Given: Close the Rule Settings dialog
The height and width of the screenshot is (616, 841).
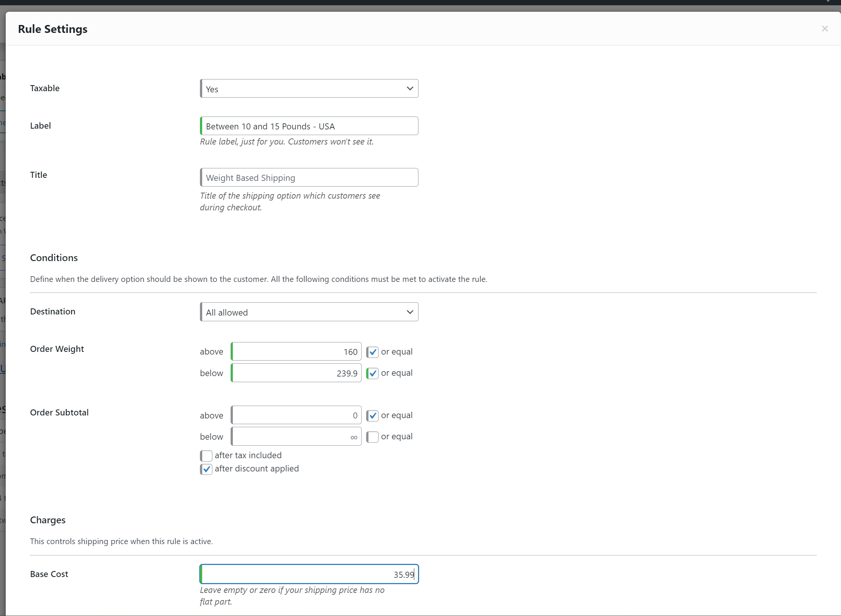Looking at the screenshot, I should tap(825, 29).
